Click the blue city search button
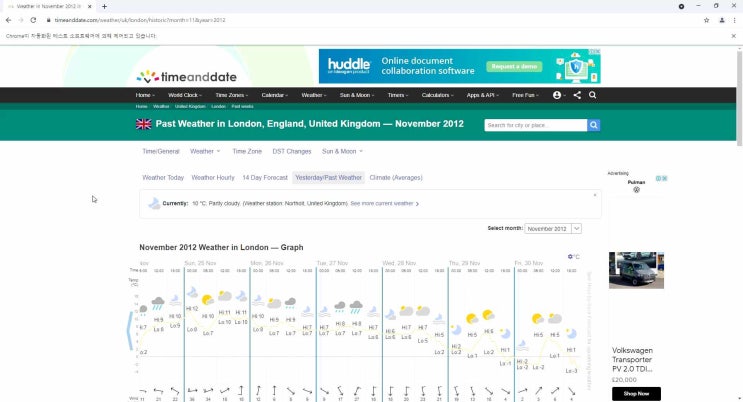 [x=594, y=125]
